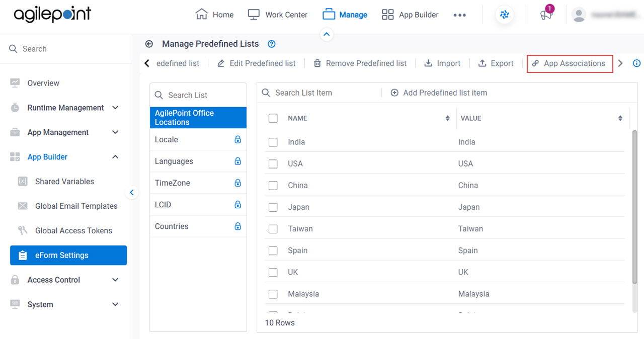Open notifications megaphone icon
The width and height of the screenshot is (644, 339).
tap(546, 15)
